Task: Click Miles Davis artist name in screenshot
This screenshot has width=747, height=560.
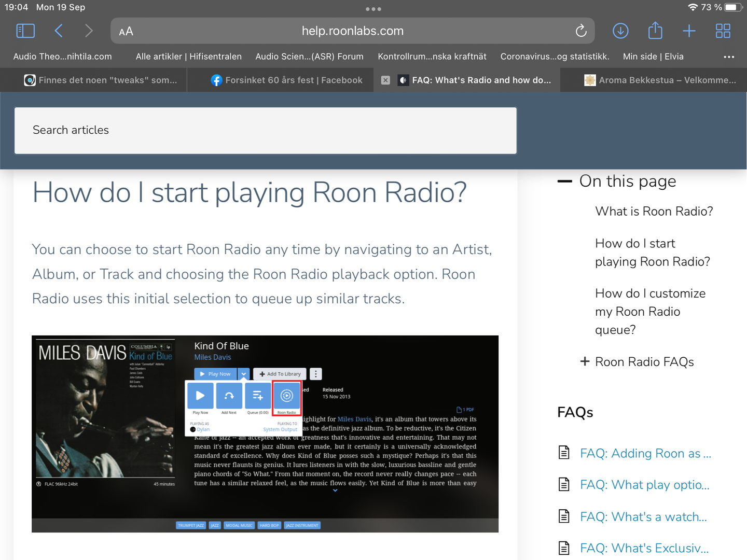Action: point(213,357)
